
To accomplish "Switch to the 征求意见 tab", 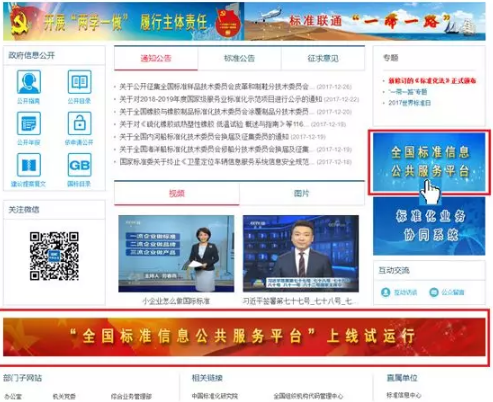I will (x=323, y=58).
